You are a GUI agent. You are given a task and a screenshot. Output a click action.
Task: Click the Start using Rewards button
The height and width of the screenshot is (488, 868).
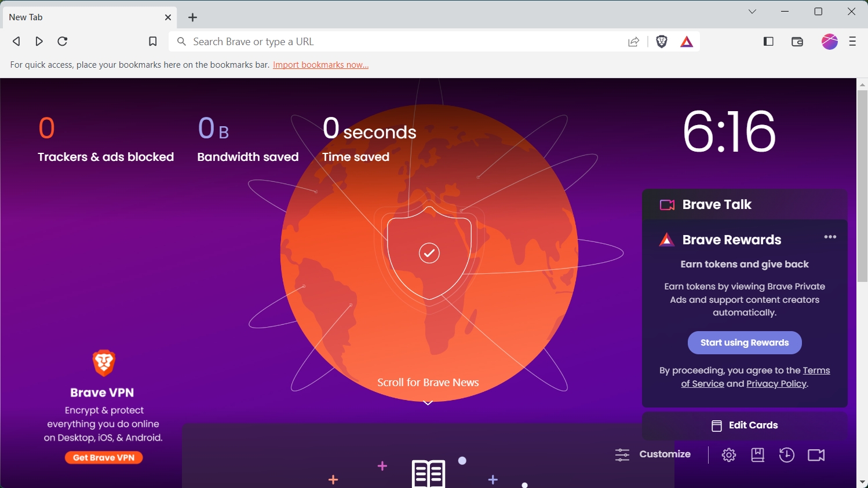(x=745, y=343)
